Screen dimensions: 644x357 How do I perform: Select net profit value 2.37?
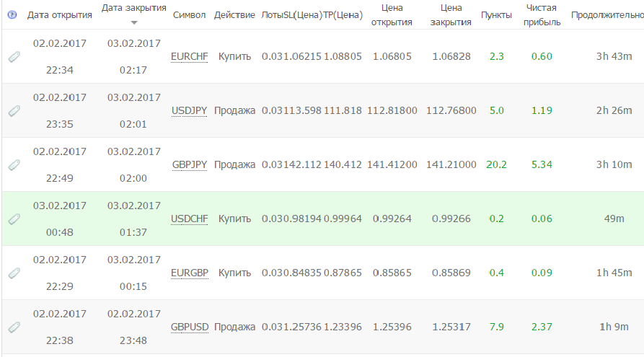coord(542,327)
